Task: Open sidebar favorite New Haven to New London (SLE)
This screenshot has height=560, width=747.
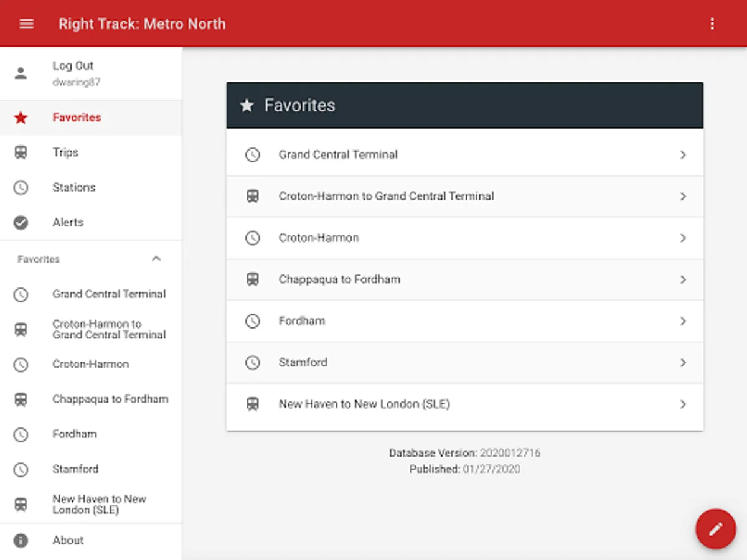Action: [91, 504]
